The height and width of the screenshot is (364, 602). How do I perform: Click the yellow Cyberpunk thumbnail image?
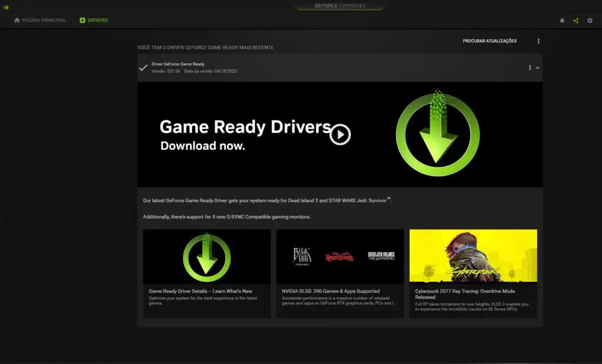pyautogui.click(x=473, y=257)
